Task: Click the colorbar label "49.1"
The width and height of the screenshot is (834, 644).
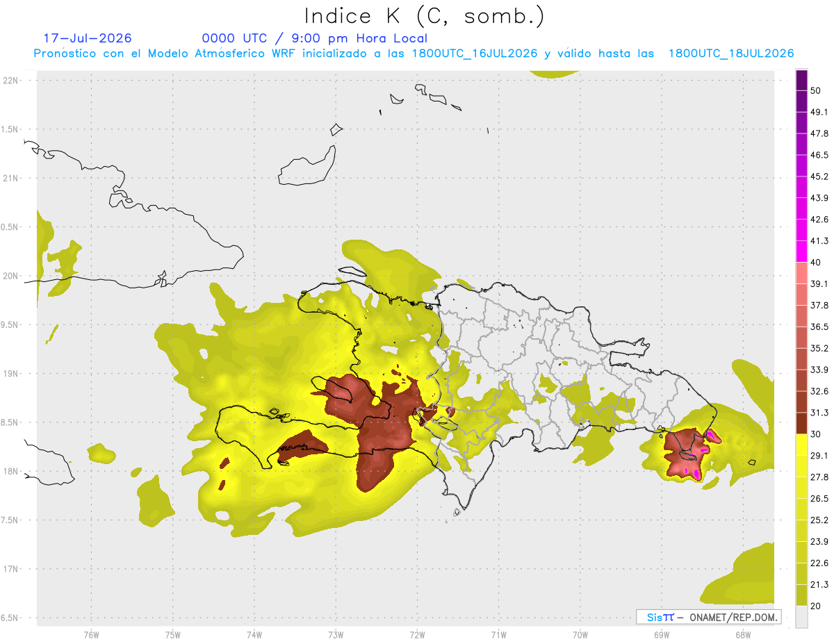Action: 819,112
